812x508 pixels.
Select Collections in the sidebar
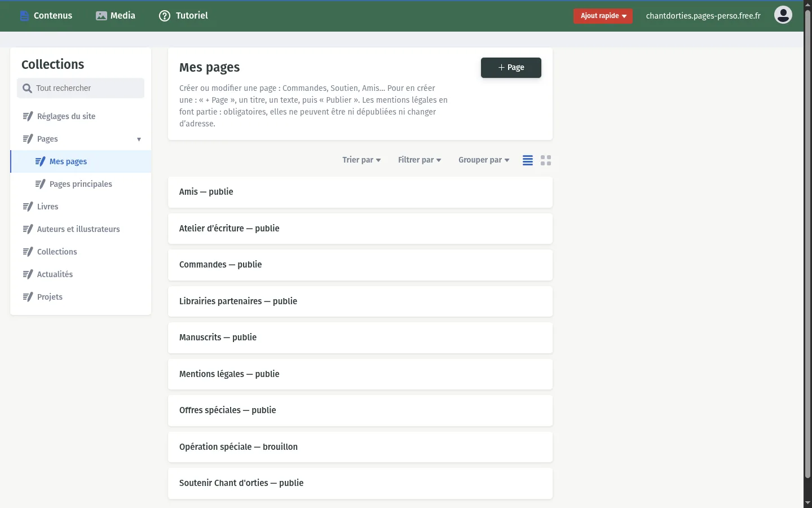[x=81, y=252]
